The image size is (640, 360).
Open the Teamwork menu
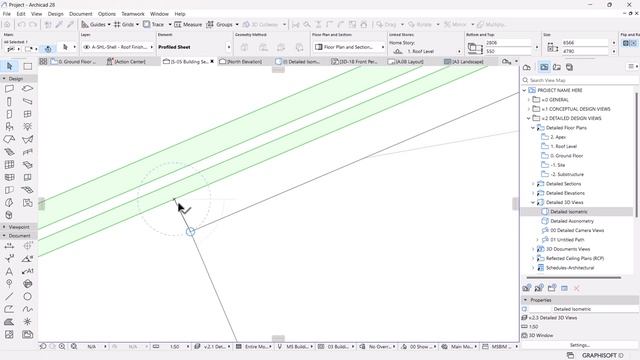pyautogui.click(x=133, y=14)
